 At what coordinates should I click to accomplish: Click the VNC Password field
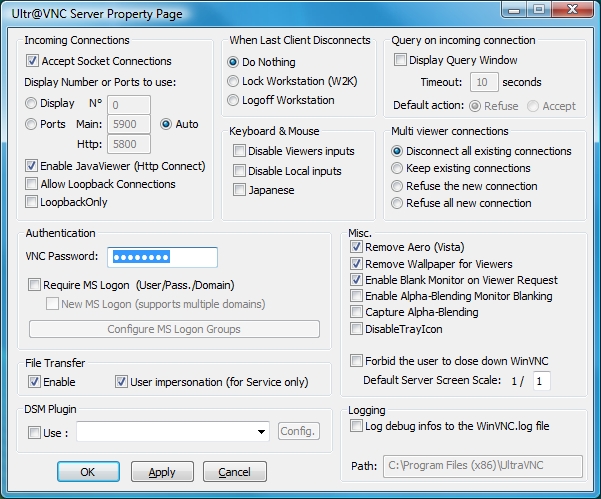[163, 257]
